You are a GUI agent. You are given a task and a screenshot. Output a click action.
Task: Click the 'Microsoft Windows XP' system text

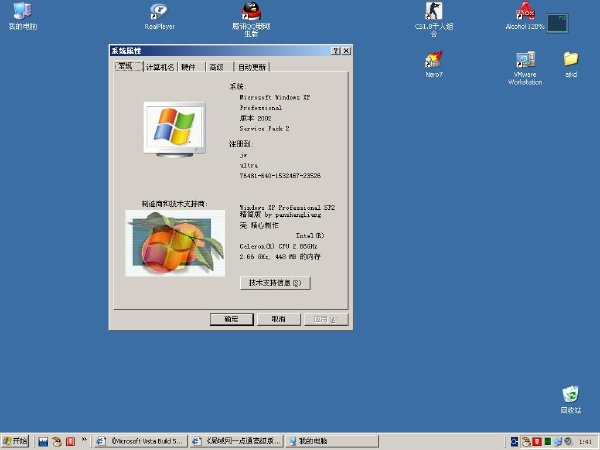(x=275, y=98)
